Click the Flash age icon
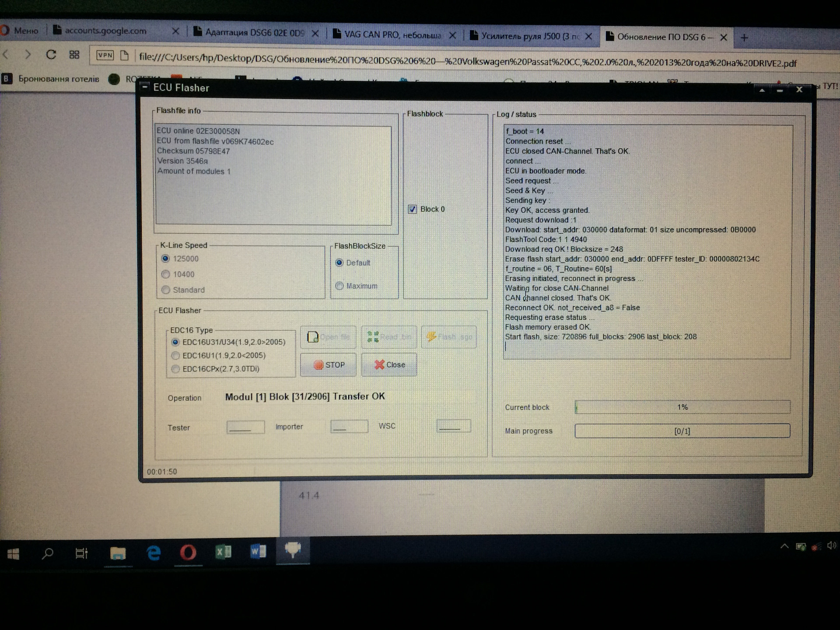 click(x=446, y=337)
